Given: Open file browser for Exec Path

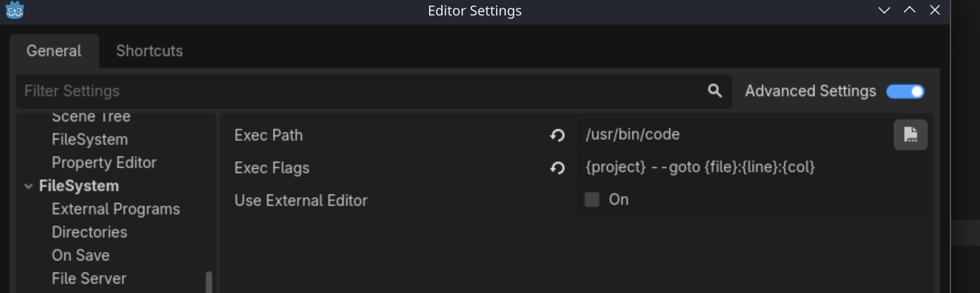Looking at the screenshot, I should (x=910, y=135).
